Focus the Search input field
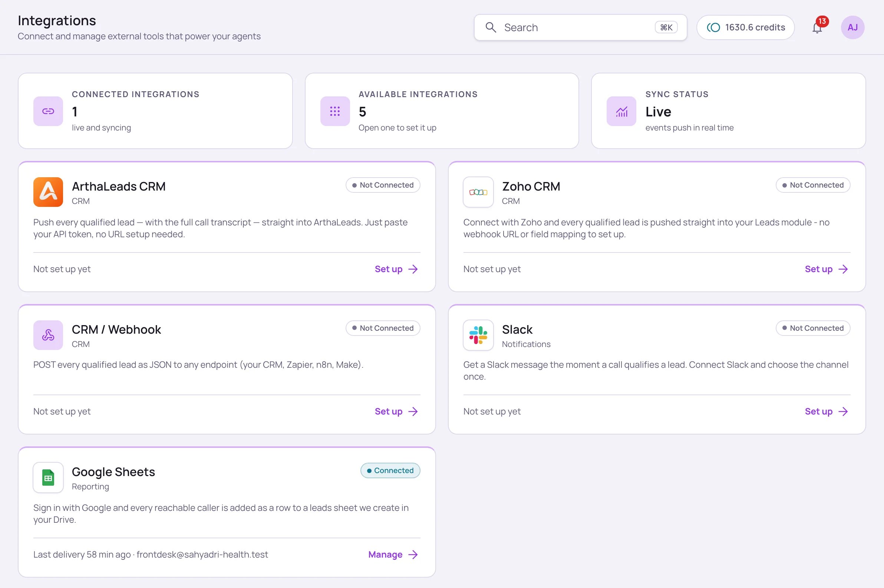 coord(580,27)
